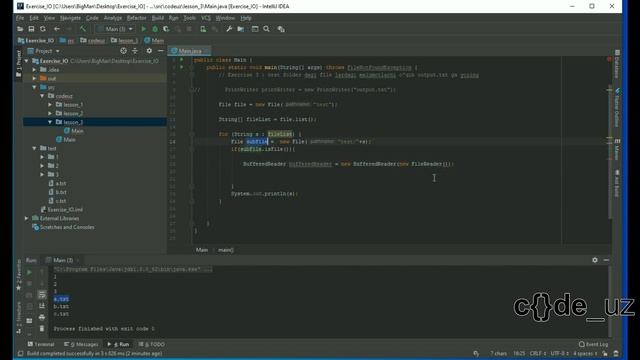Open the Event Log

pyautogui.click(x=593, y=344)
